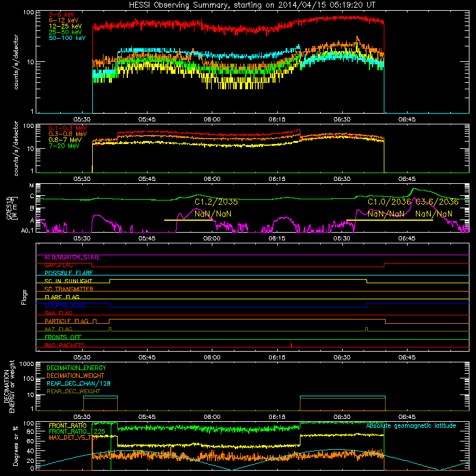Image resolution: width=476 pixels, height=476 pixels.
Task: Click the 1000 tick label on the decimation axis
Action: coord(27,364)
